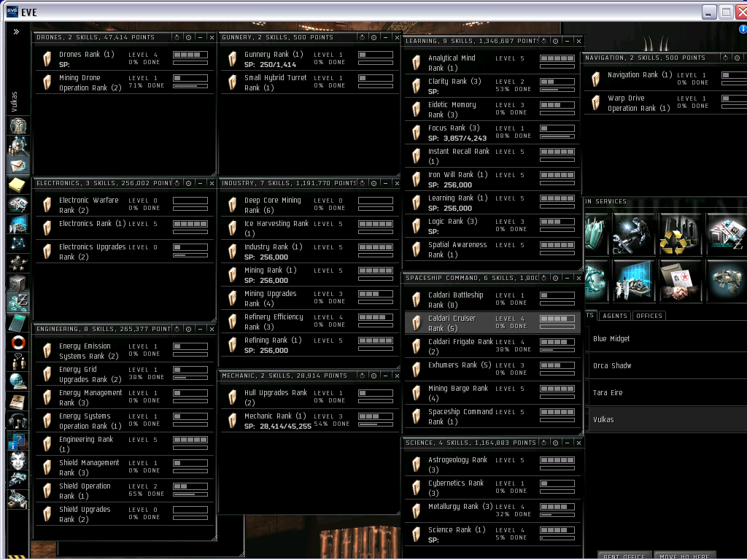Screen dimensions: 747x560
Task: Open the Calculator icon
Action: 18,322
